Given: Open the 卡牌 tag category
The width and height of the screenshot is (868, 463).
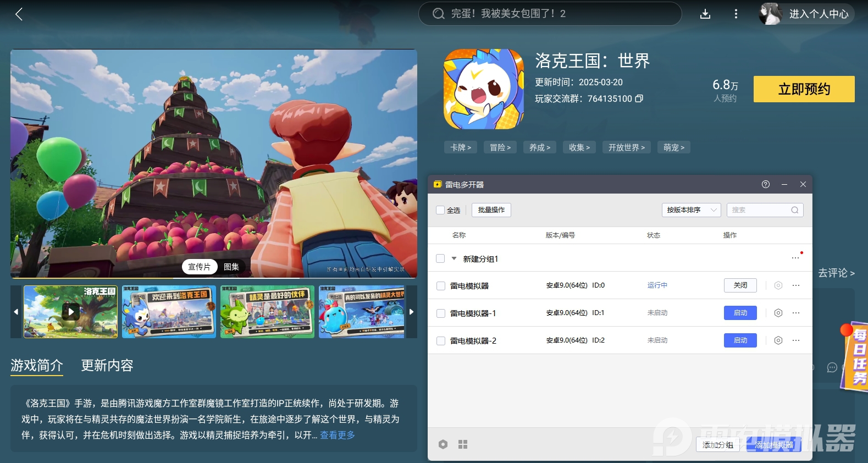Looking at the screenshot, I should tap(461, 147).
